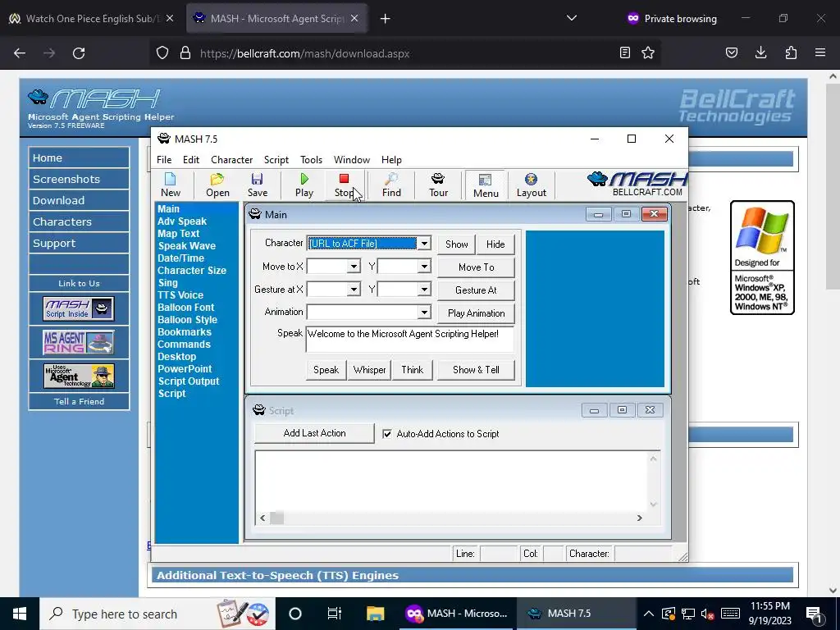840x630 pixels.
Task: Select Adv Speak in the side menu
Action: tap(181, 221)
